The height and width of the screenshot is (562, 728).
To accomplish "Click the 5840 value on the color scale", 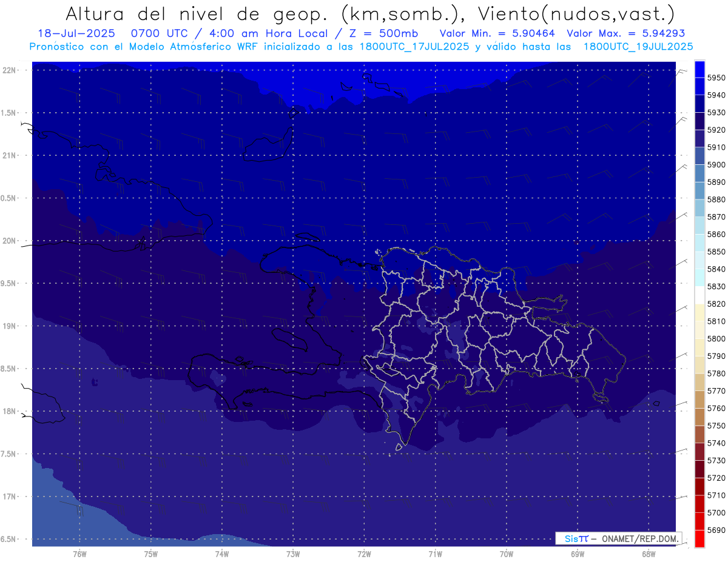I will pos(716,269).
